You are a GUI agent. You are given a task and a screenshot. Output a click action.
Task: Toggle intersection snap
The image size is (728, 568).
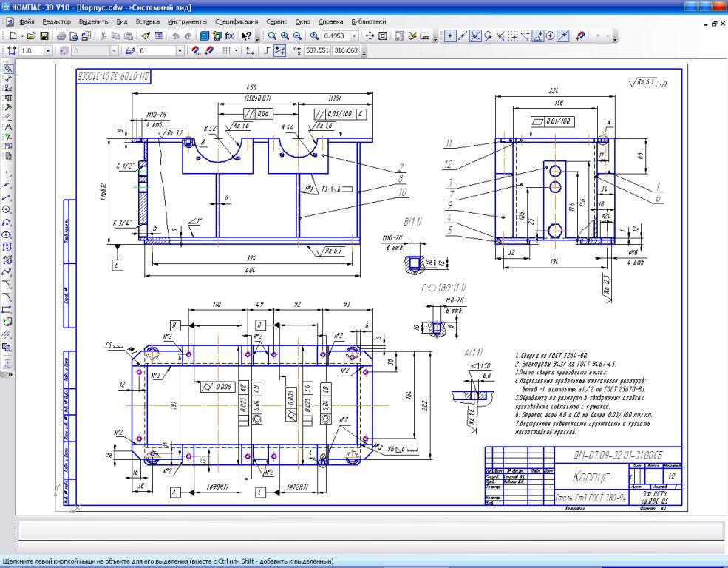coord(475,35)
